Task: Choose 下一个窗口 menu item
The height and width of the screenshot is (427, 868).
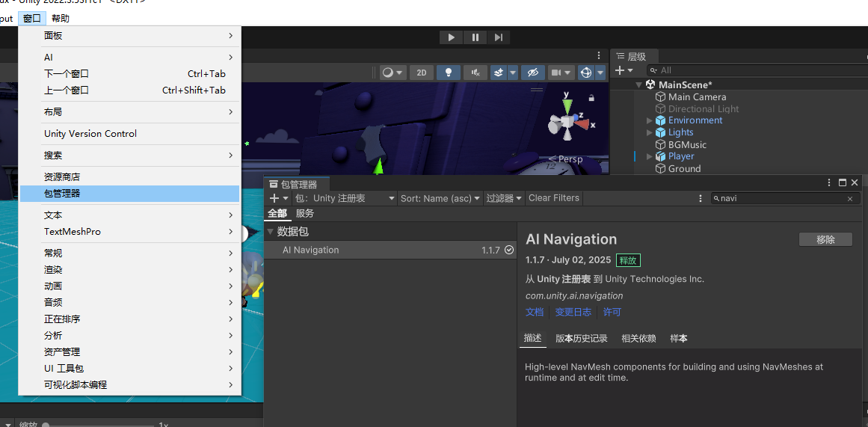Action: click(130, 73)
